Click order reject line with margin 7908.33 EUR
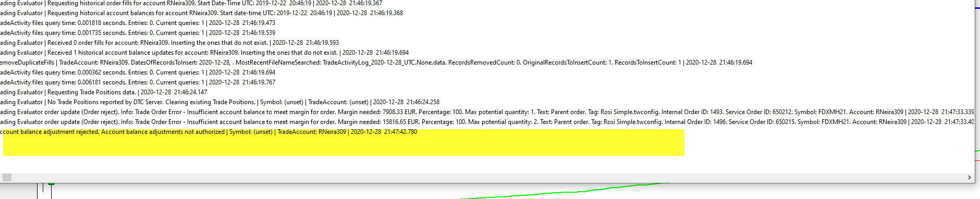This screenshot has width=980, height=199. point(487,112)
